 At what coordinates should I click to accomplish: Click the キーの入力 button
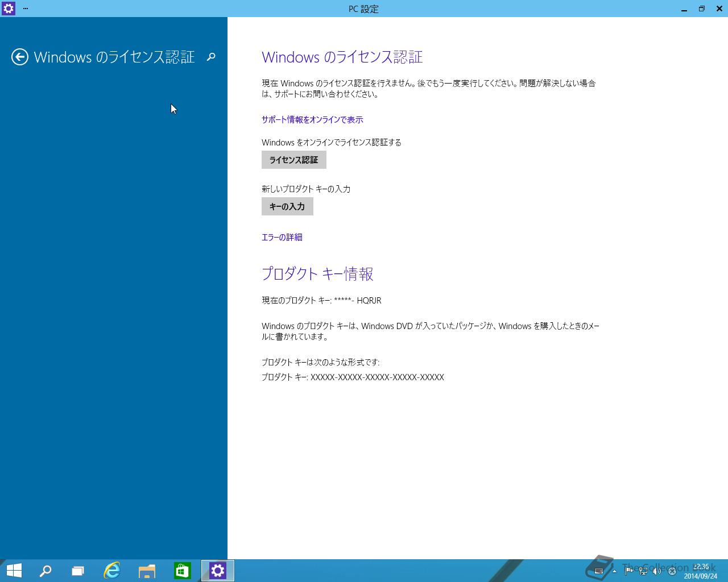[x=287, y=206]
